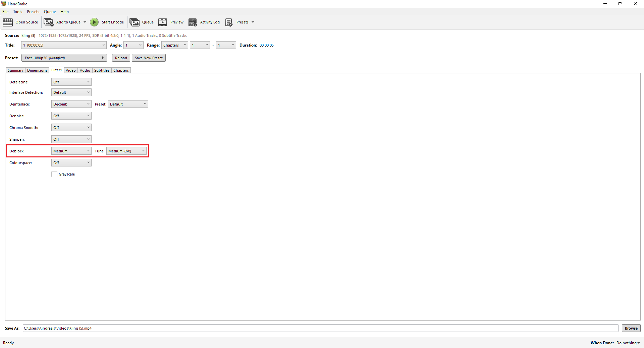The height and width of the screenshot is (348, 644).
Task: Click the Open Source label
Action: coord(26,22)
